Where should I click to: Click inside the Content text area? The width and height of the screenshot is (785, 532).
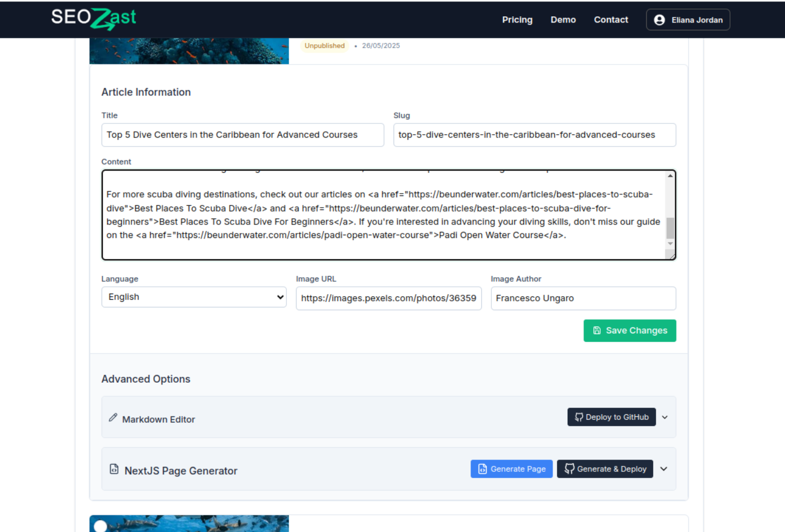tap(384, 215)
